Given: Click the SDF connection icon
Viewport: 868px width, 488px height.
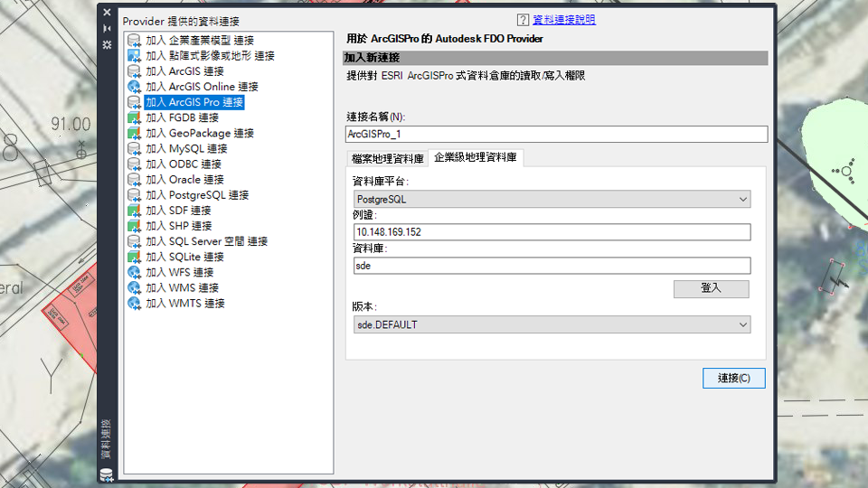Looking at the screenshot, I should [x=134, y=211].
